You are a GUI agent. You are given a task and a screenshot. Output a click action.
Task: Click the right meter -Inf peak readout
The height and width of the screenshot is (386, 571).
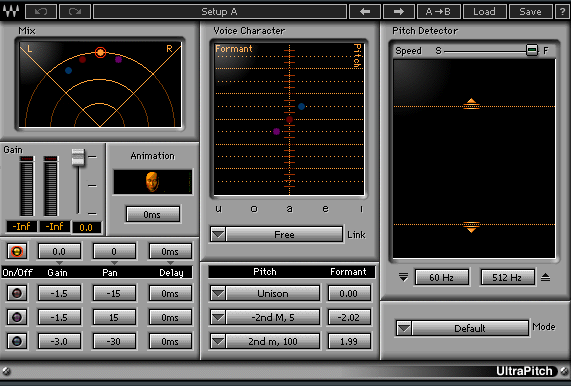click(55, 227)
